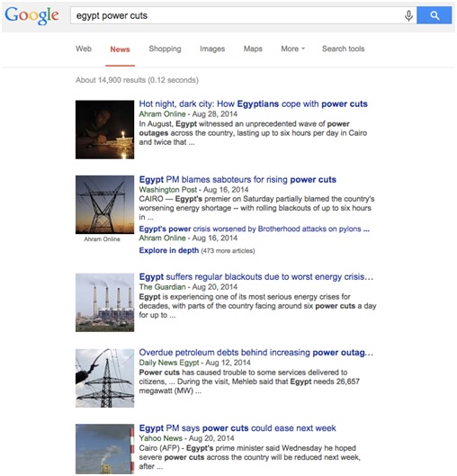The width and height of the screenshot is (457, 476).
Task: Open the Maps tab
Action: pyautogui.click(x=253, y=49)
